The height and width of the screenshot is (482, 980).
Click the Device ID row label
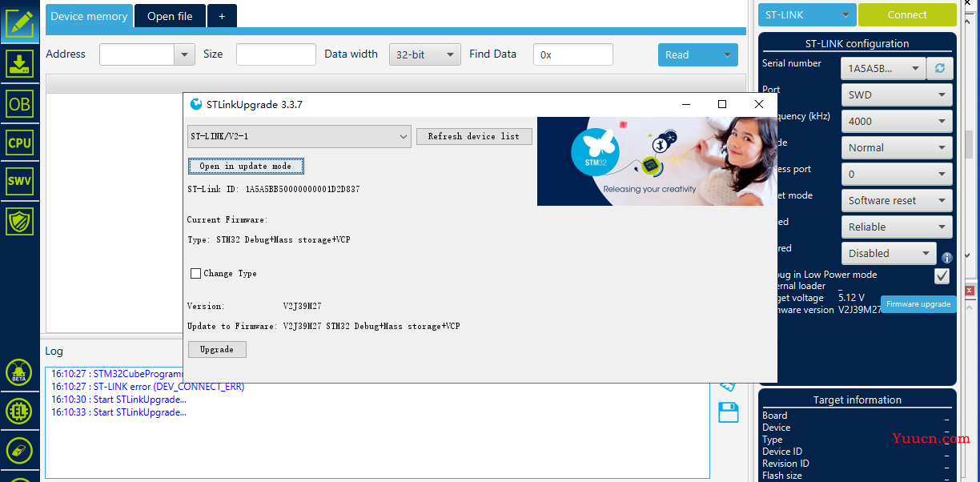pyautogui.click(x=782, y=452)
